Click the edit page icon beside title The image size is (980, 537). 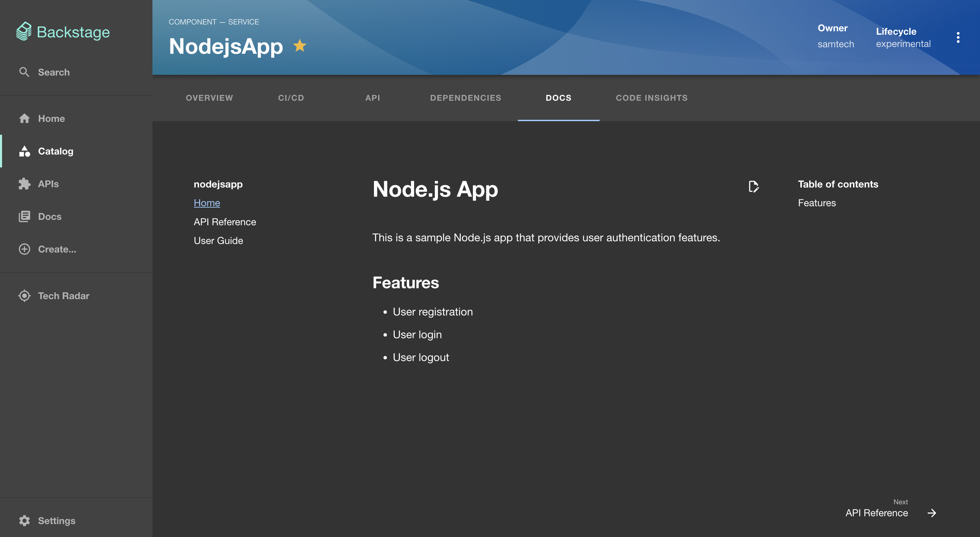coord(754,187)
